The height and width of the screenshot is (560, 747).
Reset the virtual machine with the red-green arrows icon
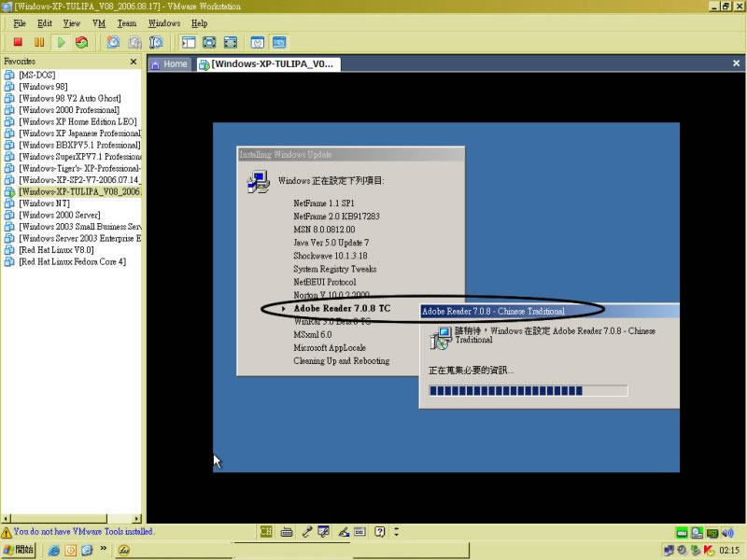pos(82,42)
